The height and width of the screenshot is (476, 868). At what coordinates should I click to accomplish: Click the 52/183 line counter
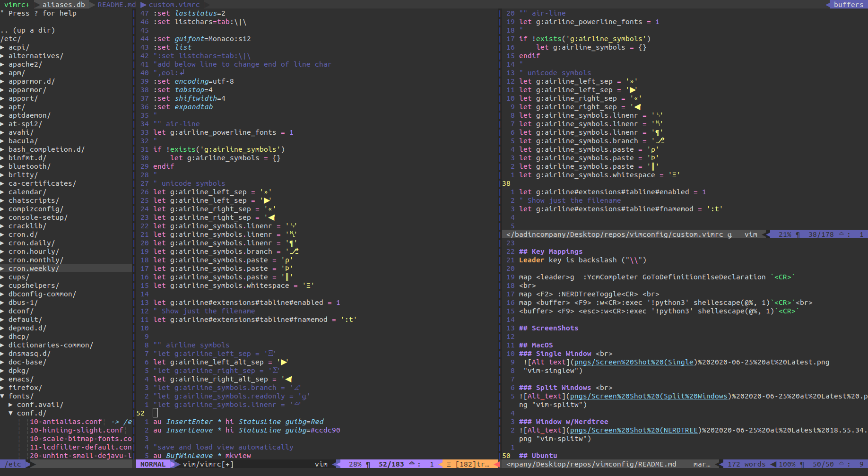click(x=391, y=464)
